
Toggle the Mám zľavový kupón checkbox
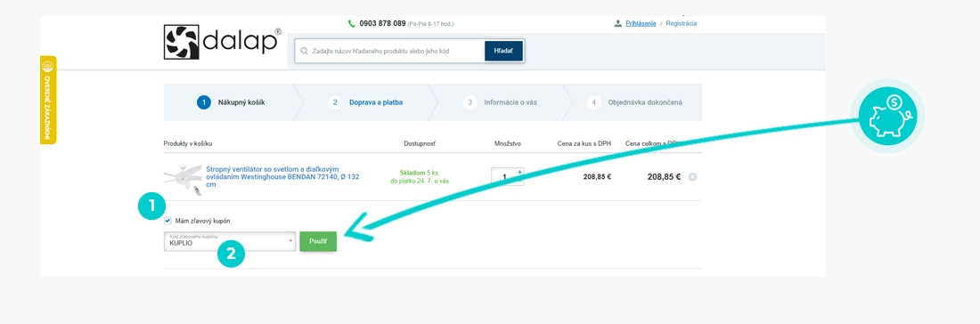pos(167,221)
